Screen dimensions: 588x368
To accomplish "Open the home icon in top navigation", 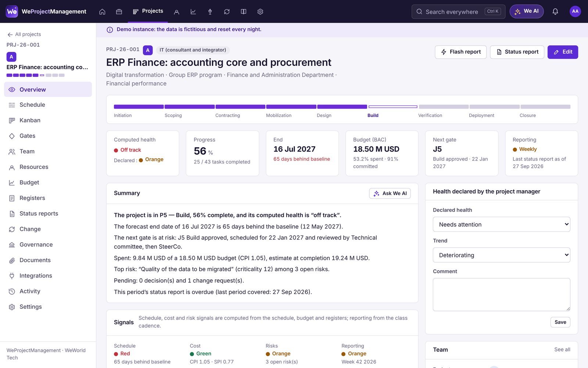I will coord(102,11).
